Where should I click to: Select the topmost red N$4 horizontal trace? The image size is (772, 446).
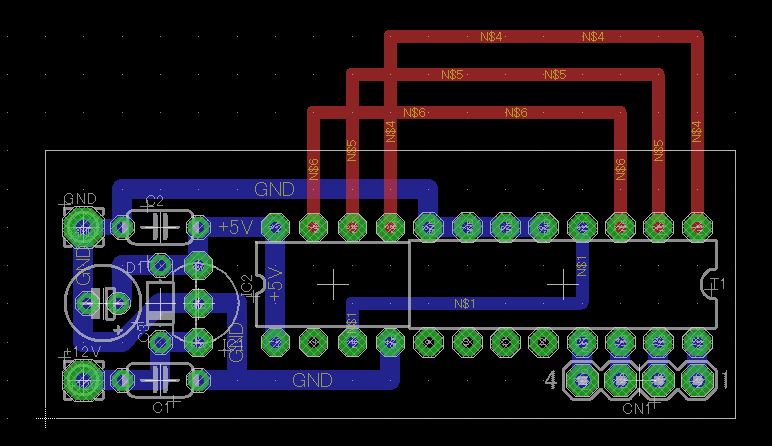[540, 37]
